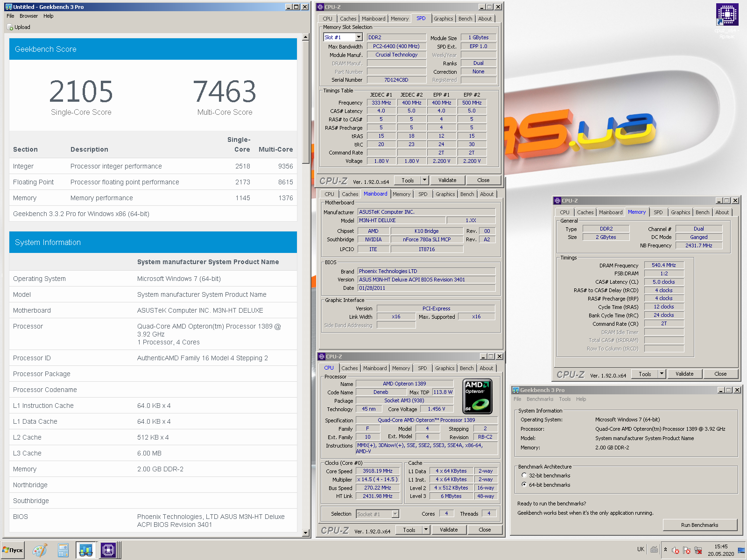The width and height of the screenshot is (747, 560).
Task: Click Tools button in CPU window
Action: point(409,530)
